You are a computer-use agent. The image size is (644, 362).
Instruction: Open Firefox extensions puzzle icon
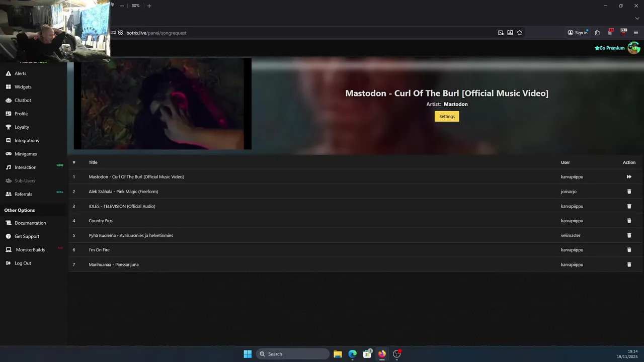597,33
